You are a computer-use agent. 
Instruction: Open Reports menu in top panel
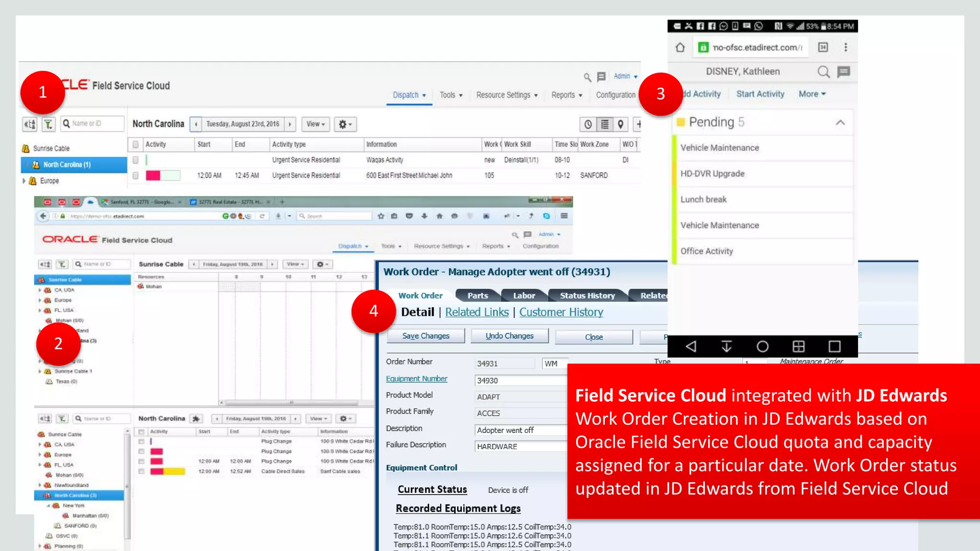[567, 95]
